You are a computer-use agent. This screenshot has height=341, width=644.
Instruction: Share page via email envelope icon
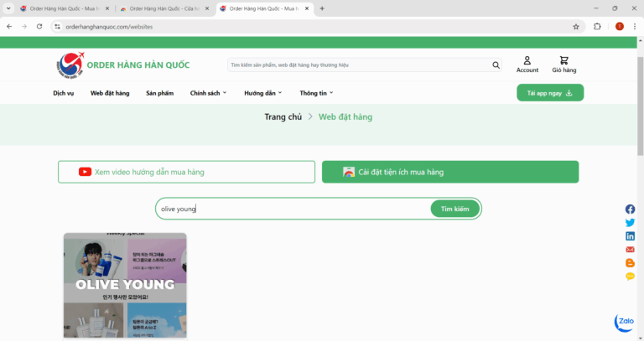630,250
